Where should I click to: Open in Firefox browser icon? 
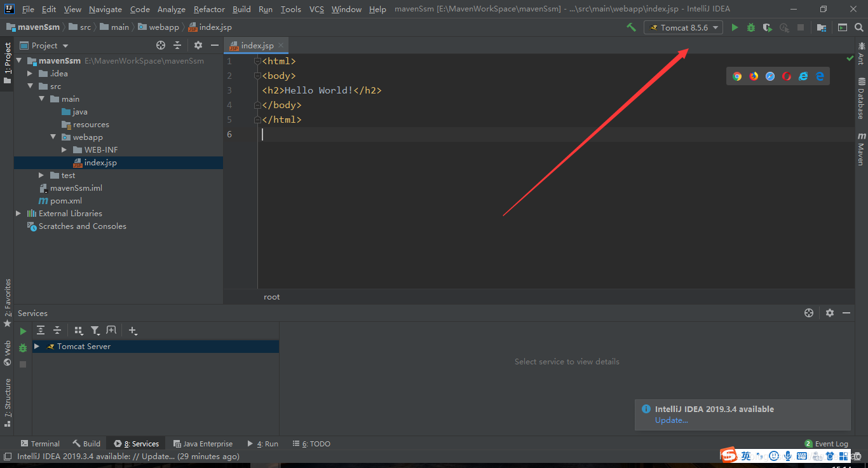tap(754, 76)
